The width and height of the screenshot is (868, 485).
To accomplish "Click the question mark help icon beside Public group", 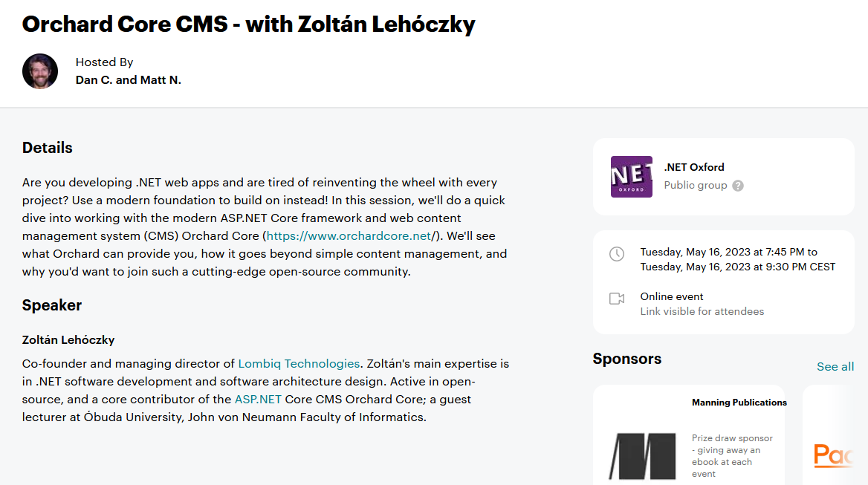I will click(738, 186).
